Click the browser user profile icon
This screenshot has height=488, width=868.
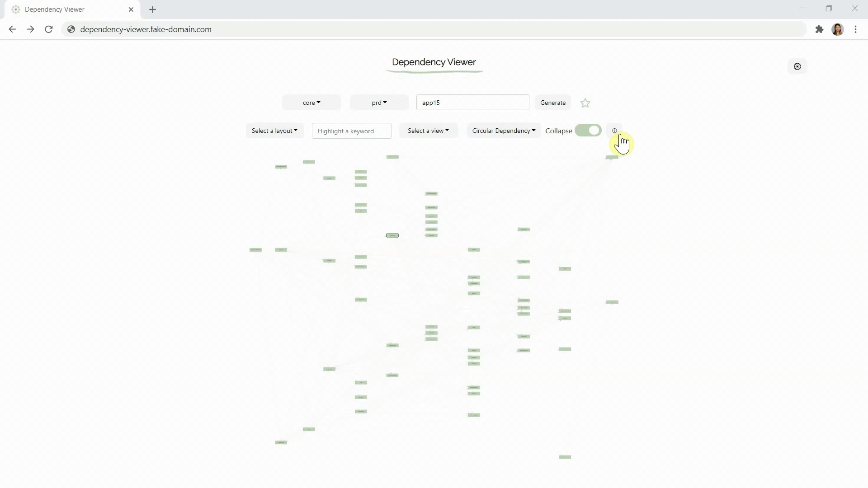(x=838, y=29)
